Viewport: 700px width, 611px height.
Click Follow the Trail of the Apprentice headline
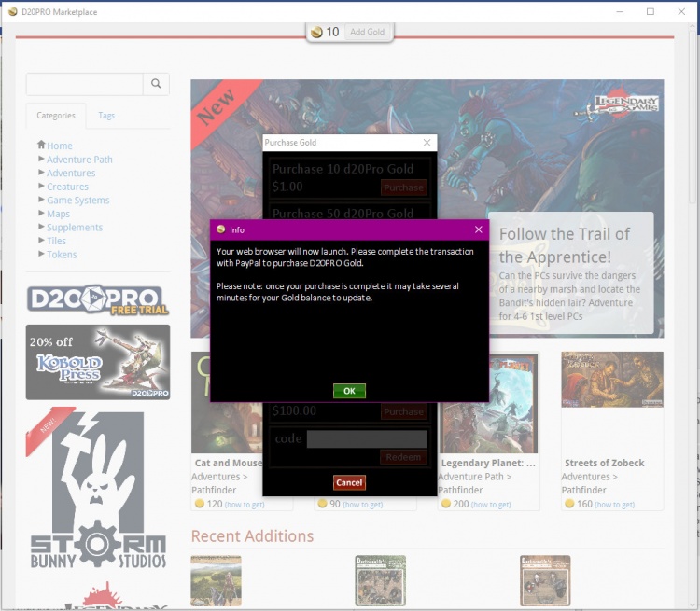tap(565, 245)
